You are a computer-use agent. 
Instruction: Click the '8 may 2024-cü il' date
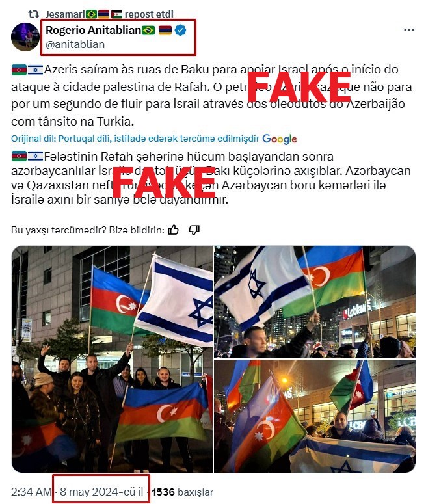pos(101,492)
